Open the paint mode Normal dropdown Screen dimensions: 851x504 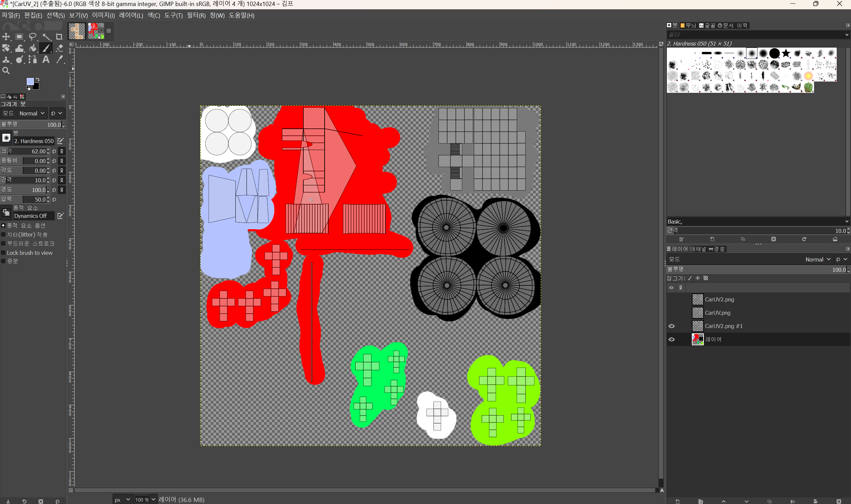[x=32, y=113]
